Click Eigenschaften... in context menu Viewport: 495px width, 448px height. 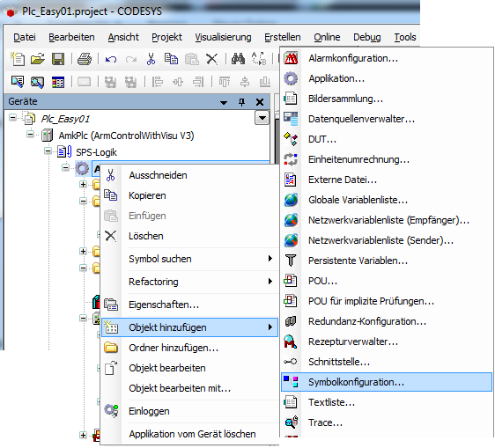point(164,305)
